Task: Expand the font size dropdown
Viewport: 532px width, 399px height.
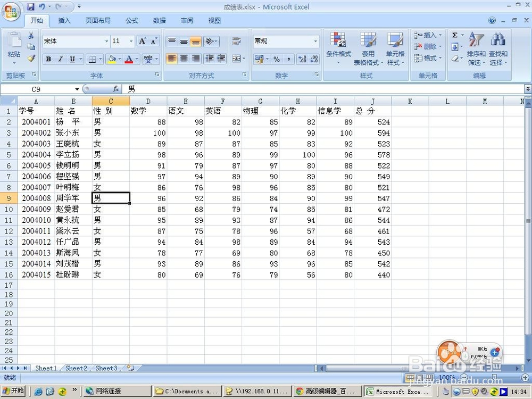Action: tap(130, 41)
